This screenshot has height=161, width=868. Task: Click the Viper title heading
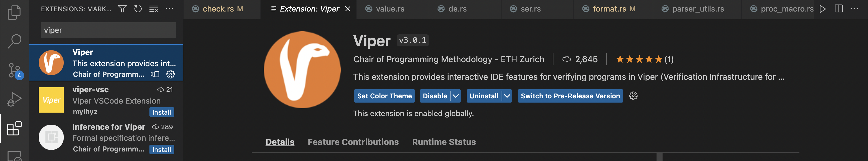coord(372,41)
